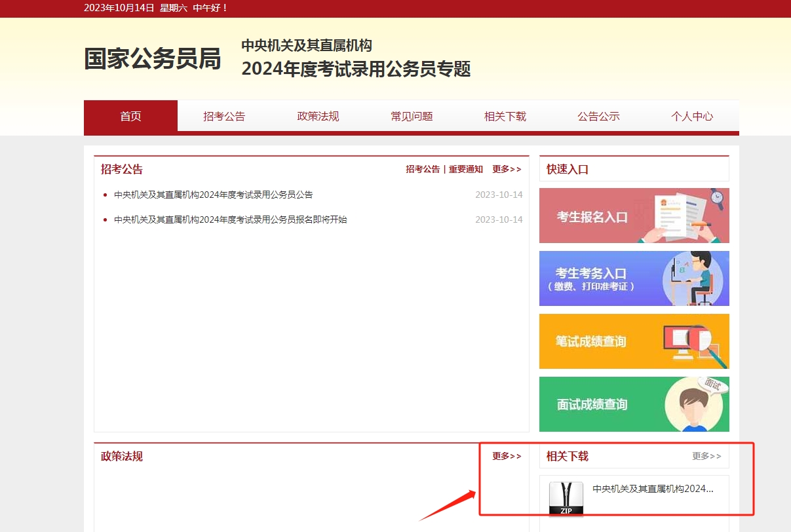Open the 2024年度考试录用公务员公告 announcement link
The height and width of the screenshot is (532, 791).
[213, 195]
